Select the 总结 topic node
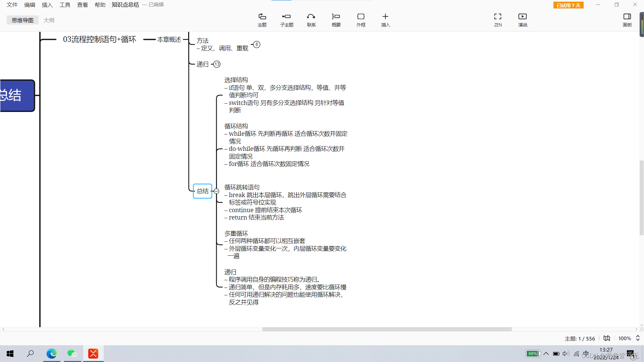Screen dimensions: 644x362 tap(203, 191)
